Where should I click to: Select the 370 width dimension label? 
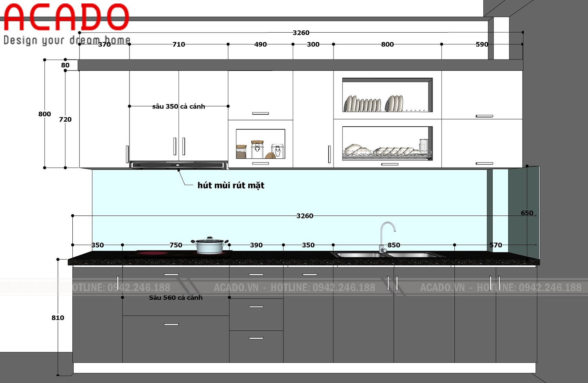tap(104, 44)
